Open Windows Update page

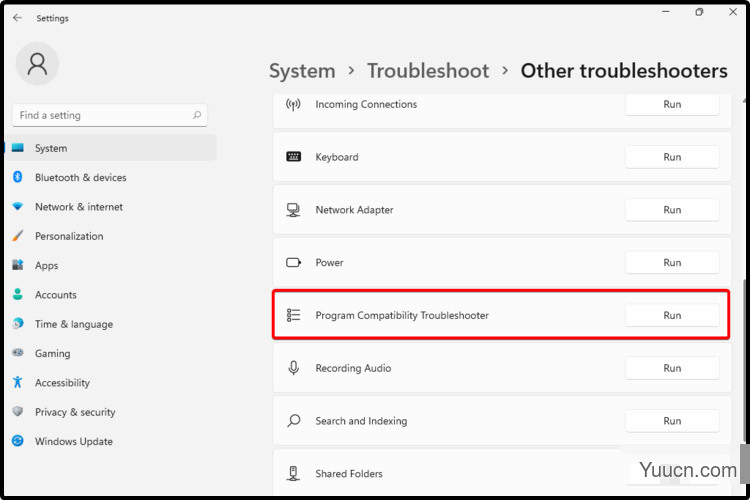point(74,441)
